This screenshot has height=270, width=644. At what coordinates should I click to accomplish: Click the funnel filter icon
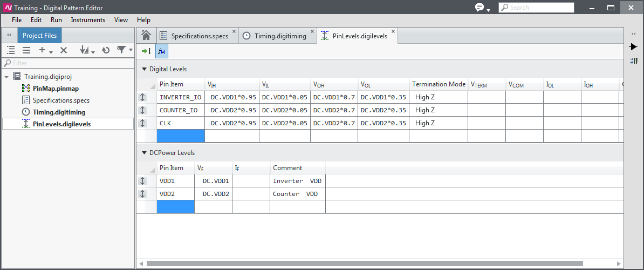[121, 50]
